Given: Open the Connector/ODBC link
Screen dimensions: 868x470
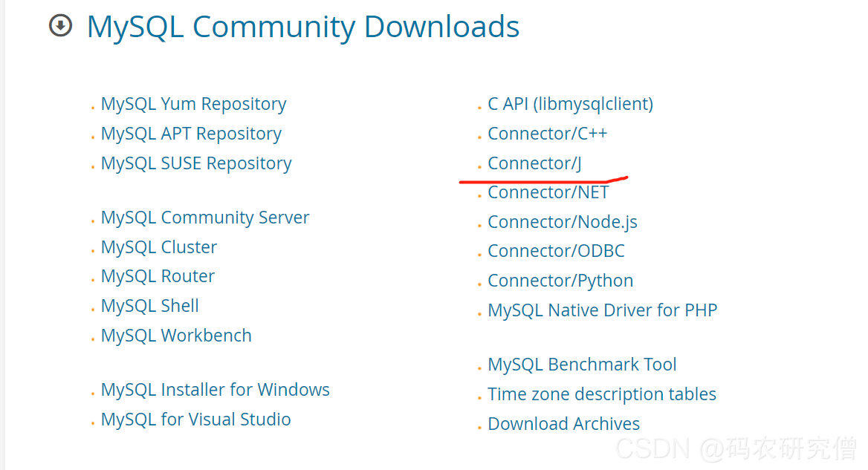Looking at the screenshot, I should point(556,251).
